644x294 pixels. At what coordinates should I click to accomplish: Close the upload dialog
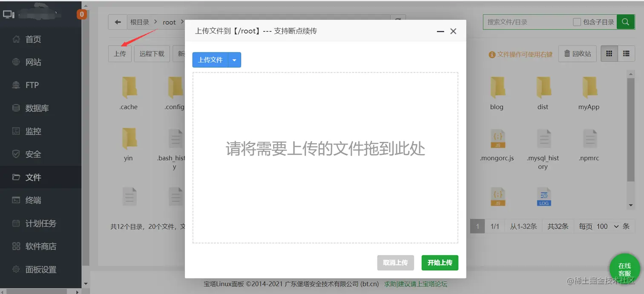tap(453, 31)
